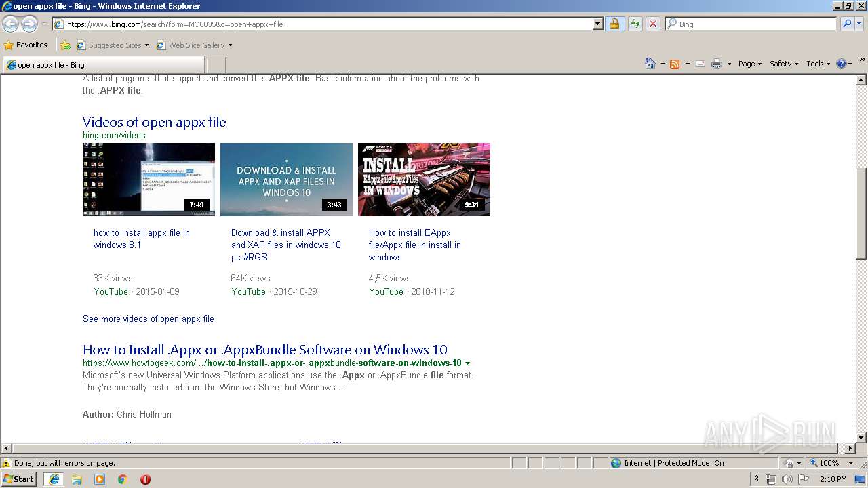Viewport: 868px width, 488px height.
Task: Click the YouTube source under 33K views
Action: tap(111, 291)
